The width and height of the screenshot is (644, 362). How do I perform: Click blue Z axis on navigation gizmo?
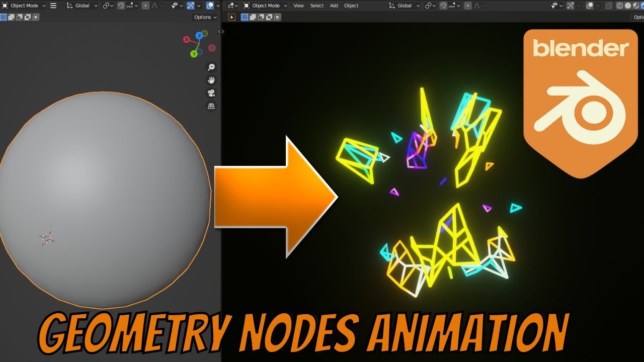(200, 35)
